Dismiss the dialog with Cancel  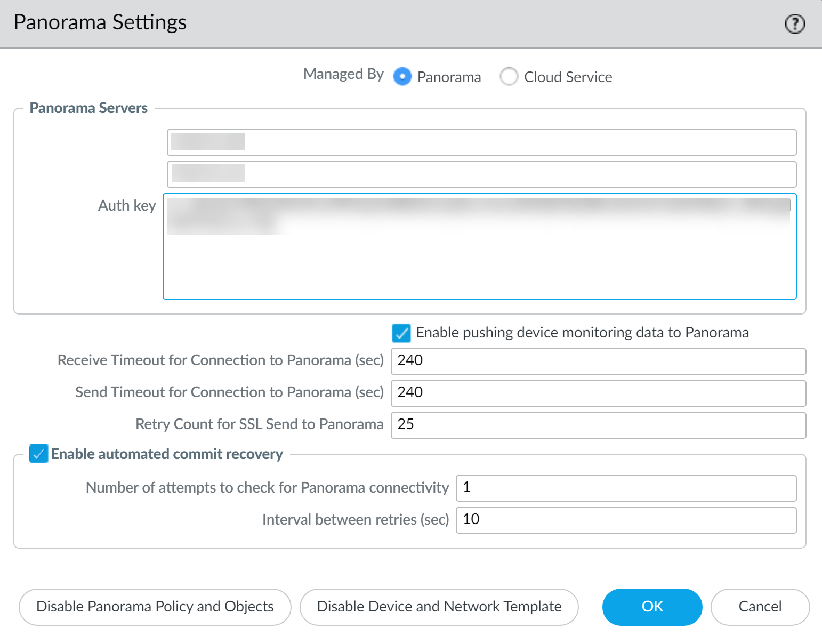pyautogui.click(x=760, y=607)
